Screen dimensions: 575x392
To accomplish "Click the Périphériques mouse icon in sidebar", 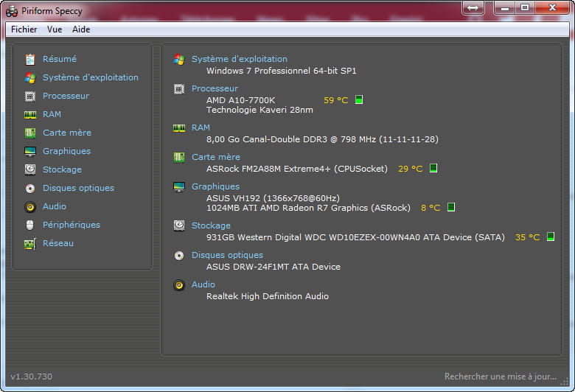I will click(30, 225).
